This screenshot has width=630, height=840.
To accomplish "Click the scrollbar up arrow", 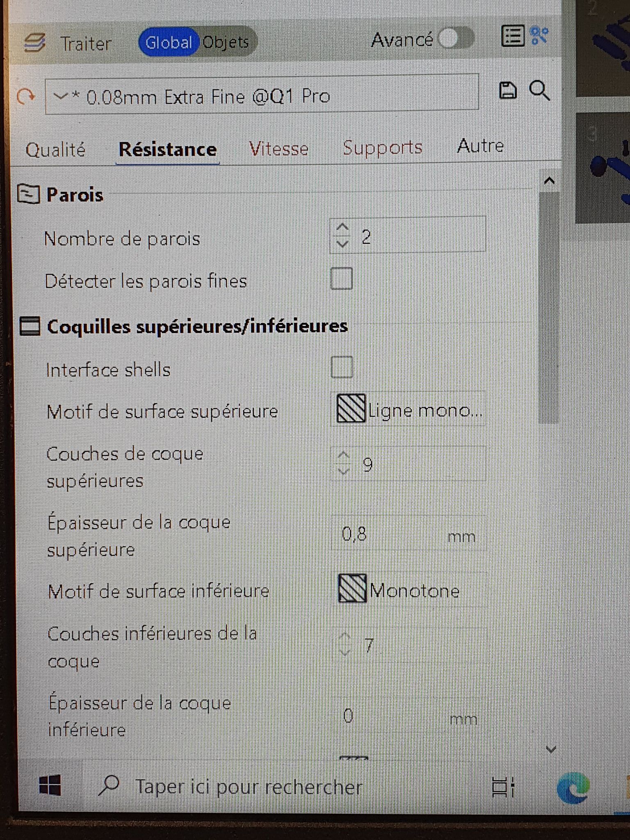I will point(549,180).
